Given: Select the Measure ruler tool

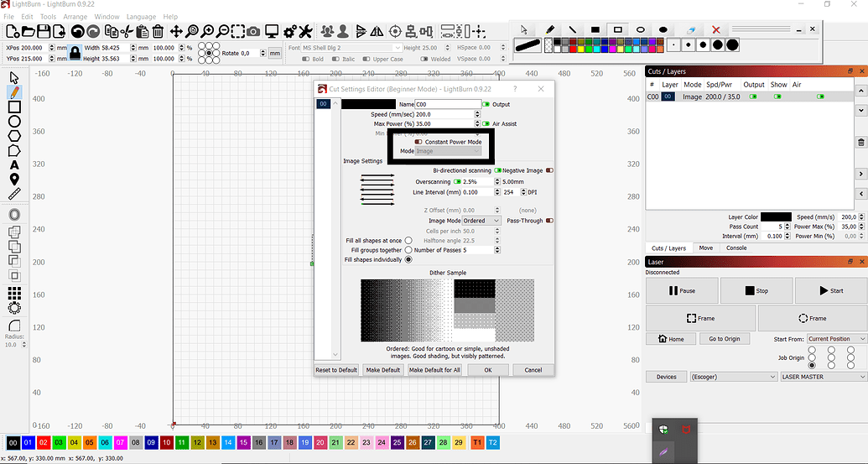Looking at the screenshot, I should point(14,194).
